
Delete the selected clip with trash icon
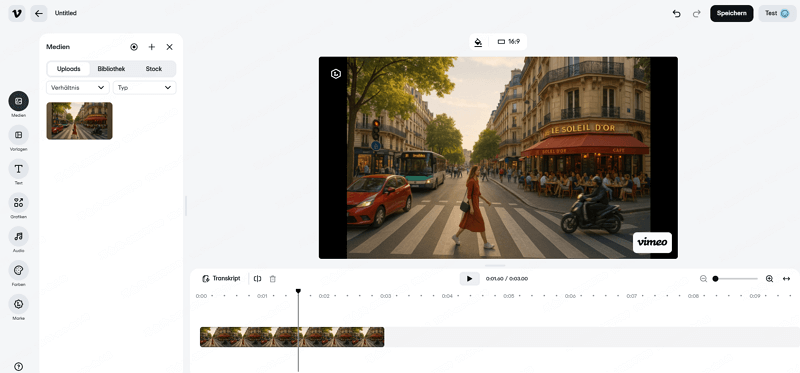(272, 279)
